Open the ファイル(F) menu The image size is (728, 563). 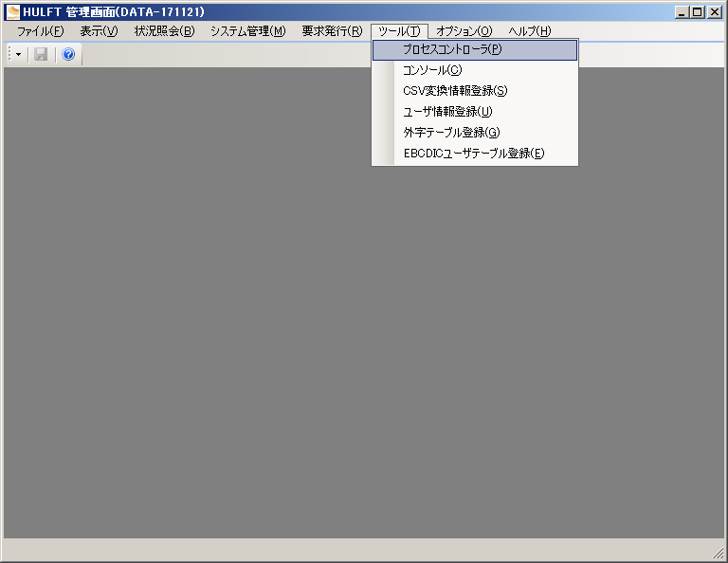[40, 31]
